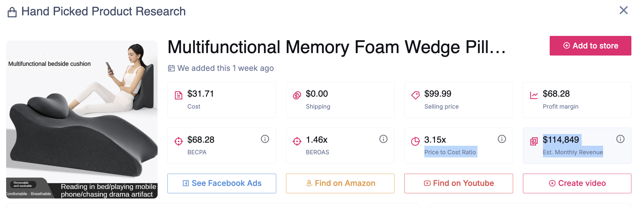The image size is (644, 208).
Task: Click the Price to Cost Ratio info icon
Action: (502, 139)
